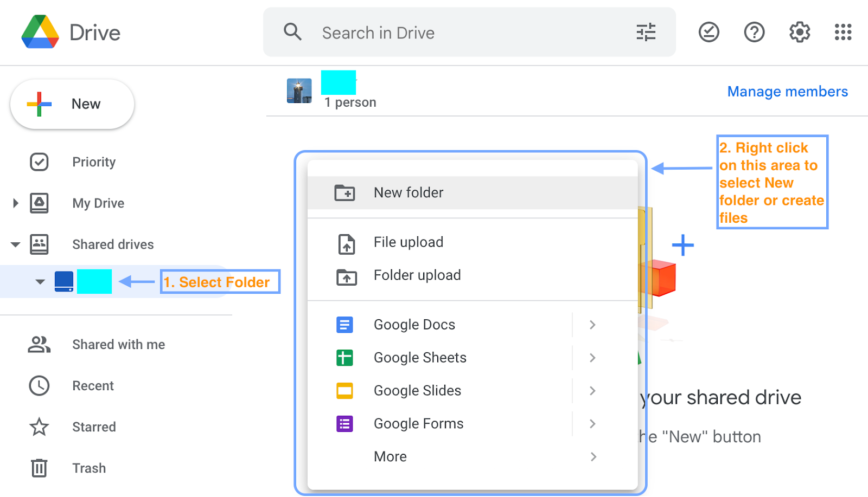The width and height of the screenshot is (868, 497).
Task: Open Shared drives in sidebar
Action: pyautogui.click(x=113, y=244)
